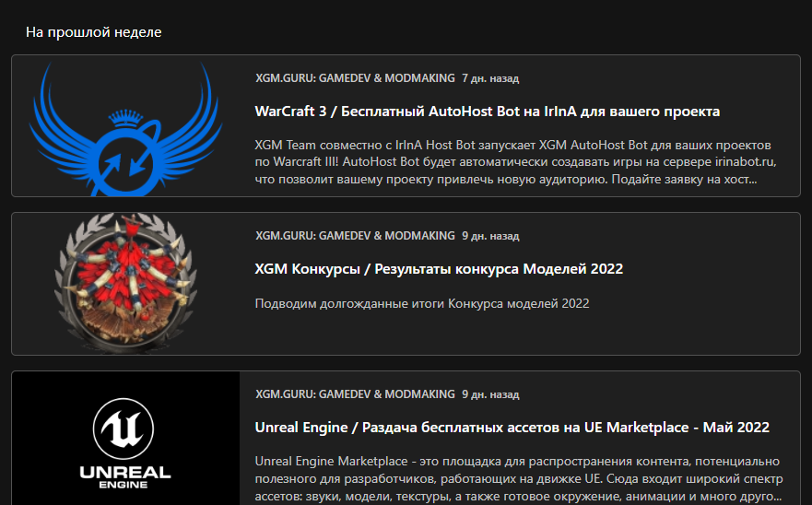Open the Unreal Engine free assets article title
This screenshot has height=505, width=812.
[x=512, y=428]
